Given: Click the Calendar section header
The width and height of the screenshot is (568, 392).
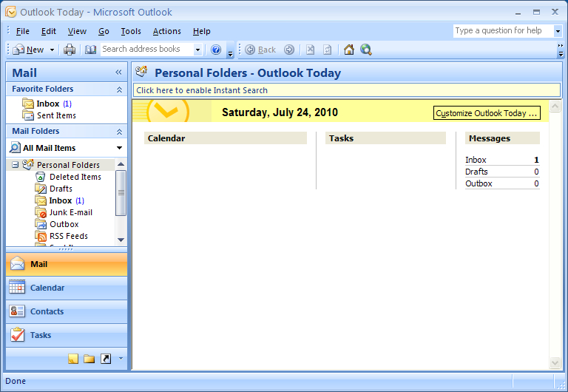Looking at the screenshot, I should pos(226,138).
